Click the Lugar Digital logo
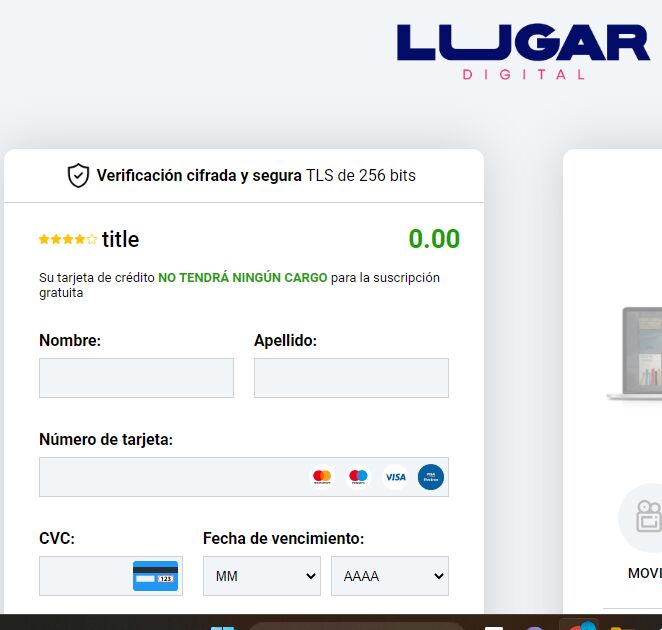662x630 pixels. tap(523, 52)
